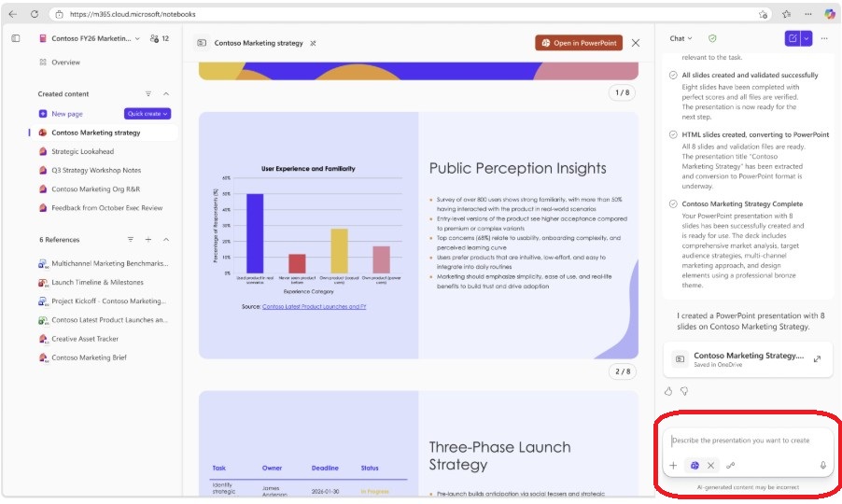Click the 1 / 8 slide counter

[623, 92]
